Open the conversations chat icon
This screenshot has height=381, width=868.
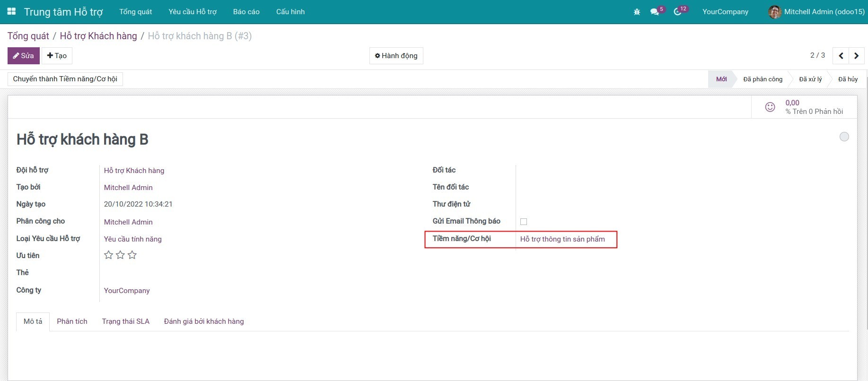pos(655,12)
